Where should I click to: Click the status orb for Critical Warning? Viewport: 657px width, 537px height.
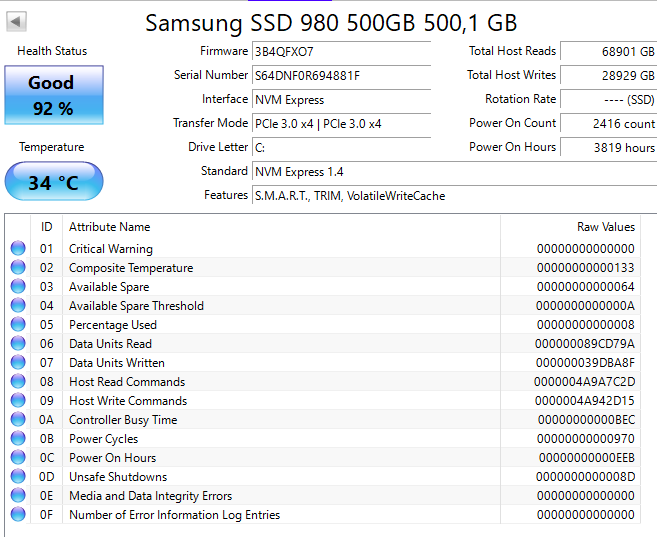click(x=18, y=248)
